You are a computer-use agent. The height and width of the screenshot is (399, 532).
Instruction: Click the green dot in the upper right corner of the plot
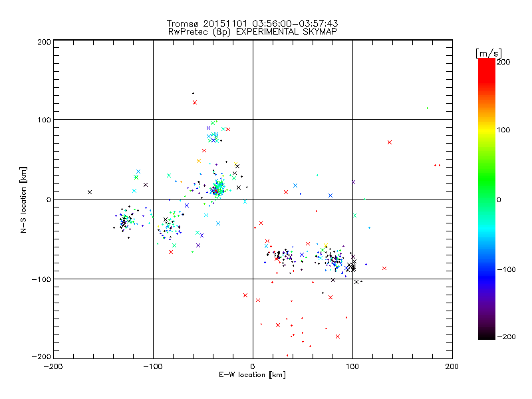[x=428, y=108]
